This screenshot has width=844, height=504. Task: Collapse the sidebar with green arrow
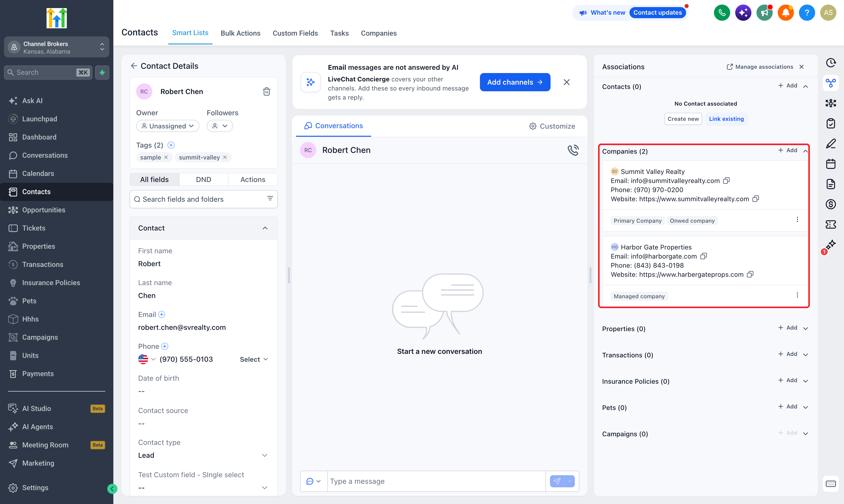point(112,489)
